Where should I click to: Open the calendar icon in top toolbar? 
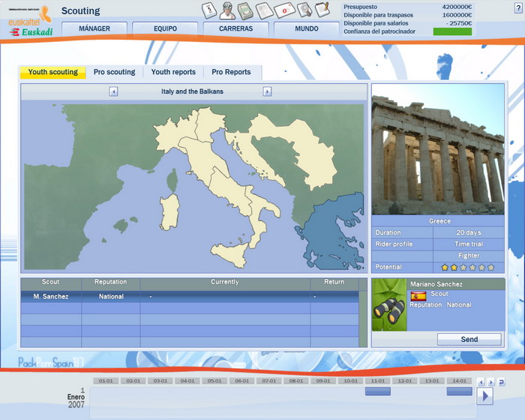pyautogui.click(x=209, y=10)
